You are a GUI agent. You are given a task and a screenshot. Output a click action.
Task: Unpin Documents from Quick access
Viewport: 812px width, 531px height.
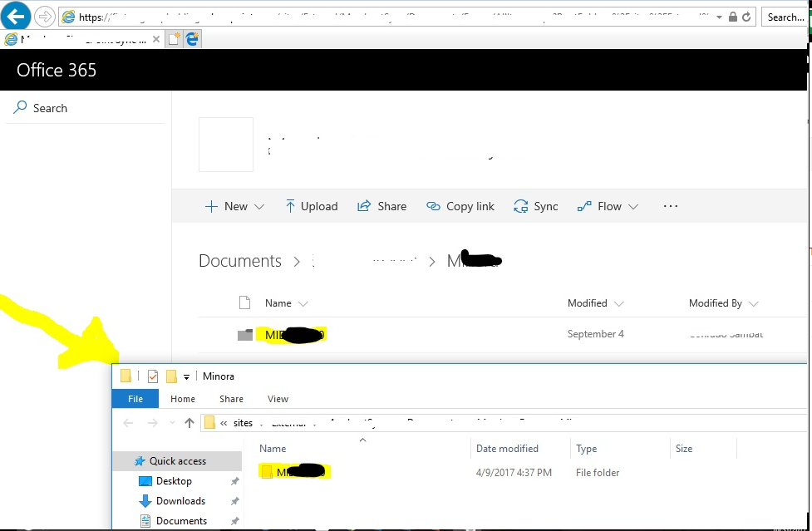click(x=234, y=520)
